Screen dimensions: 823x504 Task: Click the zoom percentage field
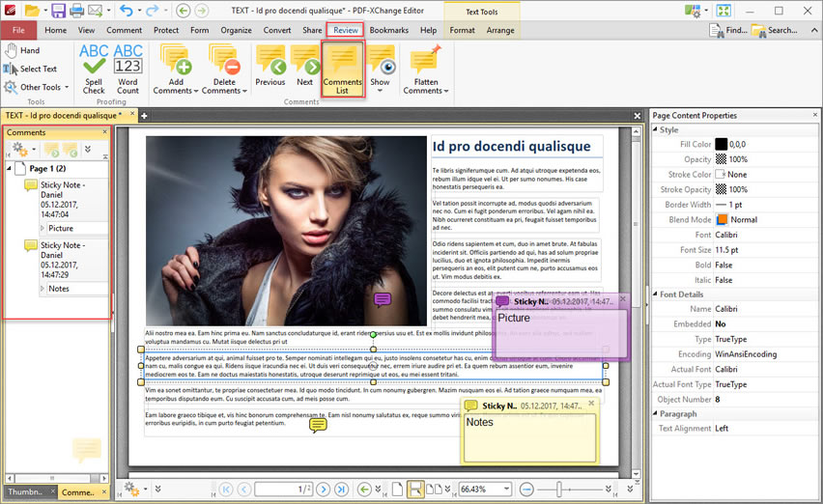pyautogui.click(x=479, y=490)
